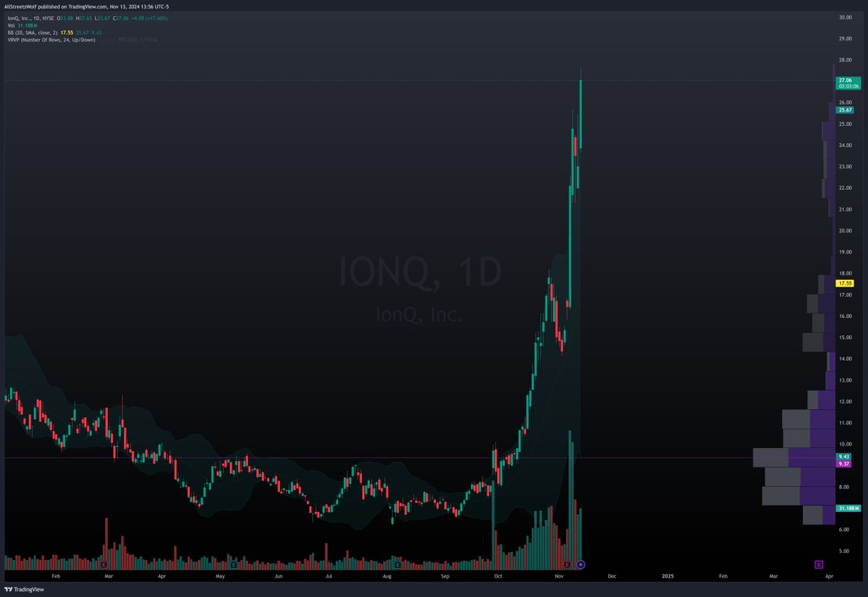868x597 pixels.
Task: Click the purple plus marker on the time axis
Action: tap(580, 564)
